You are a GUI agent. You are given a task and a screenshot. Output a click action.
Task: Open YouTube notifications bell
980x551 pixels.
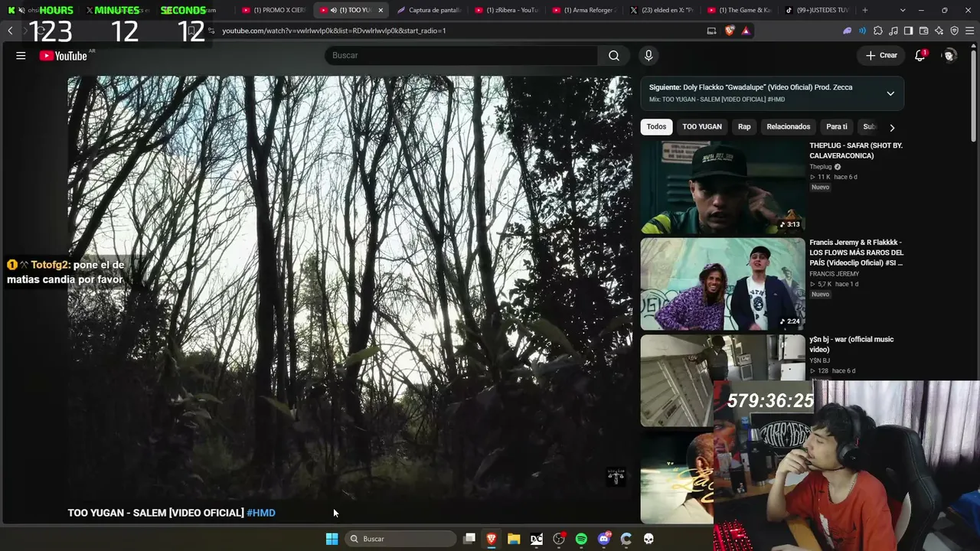tap(920, 55)
